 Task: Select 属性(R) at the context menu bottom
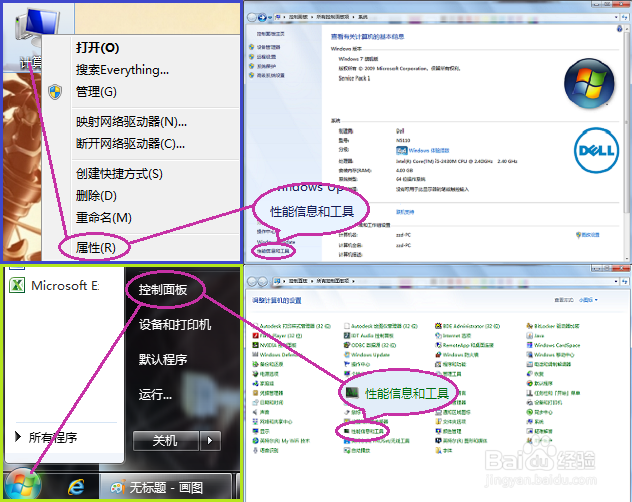pos(96,247)
